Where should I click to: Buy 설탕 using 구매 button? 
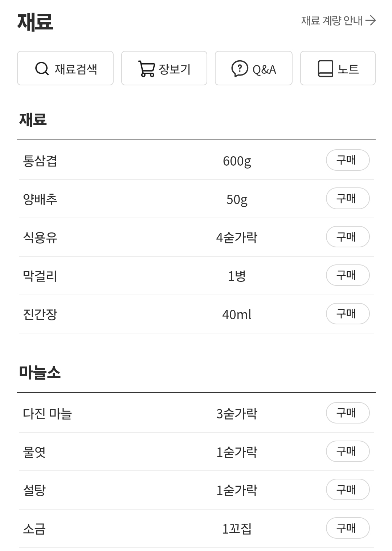347,490
